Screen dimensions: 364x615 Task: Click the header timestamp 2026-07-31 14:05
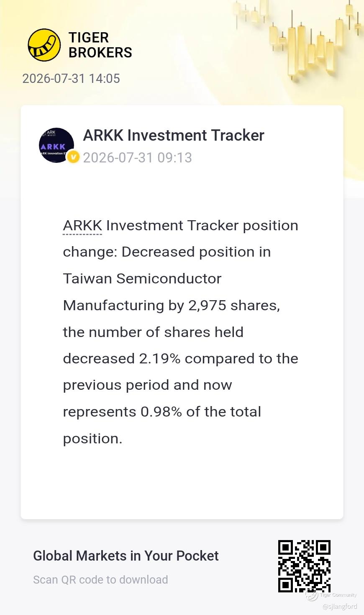pos(71,78)
